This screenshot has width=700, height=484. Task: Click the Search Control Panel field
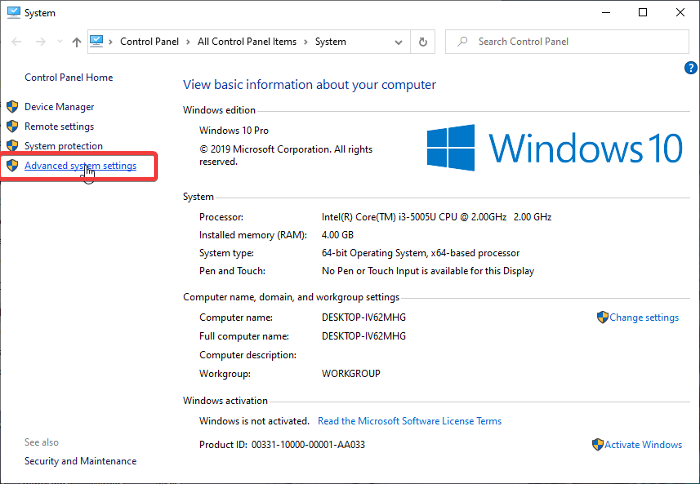click(x=575, y=42)
